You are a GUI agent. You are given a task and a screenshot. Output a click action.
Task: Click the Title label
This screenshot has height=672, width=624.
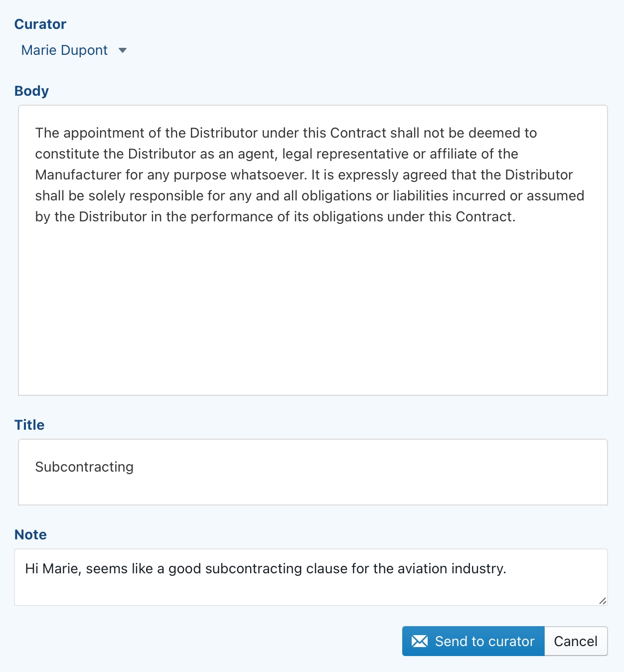pos(29,425)
